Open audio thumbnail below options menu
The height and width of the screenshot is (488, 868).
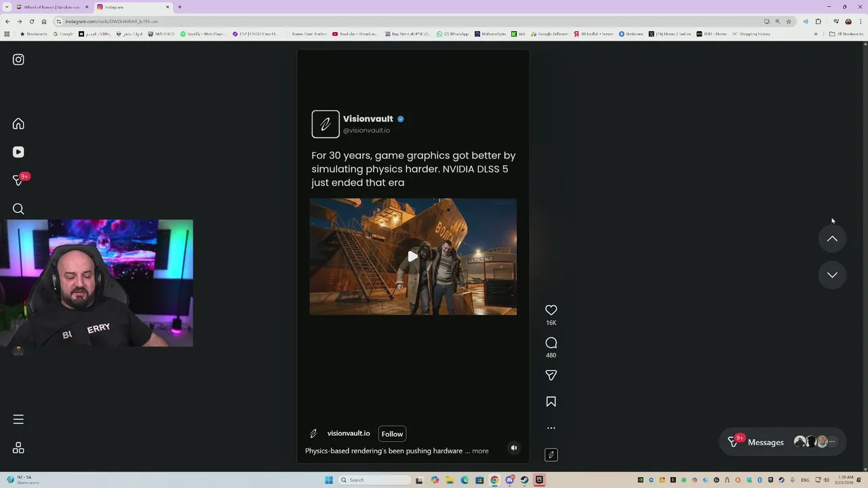click(x=551, y=455)
